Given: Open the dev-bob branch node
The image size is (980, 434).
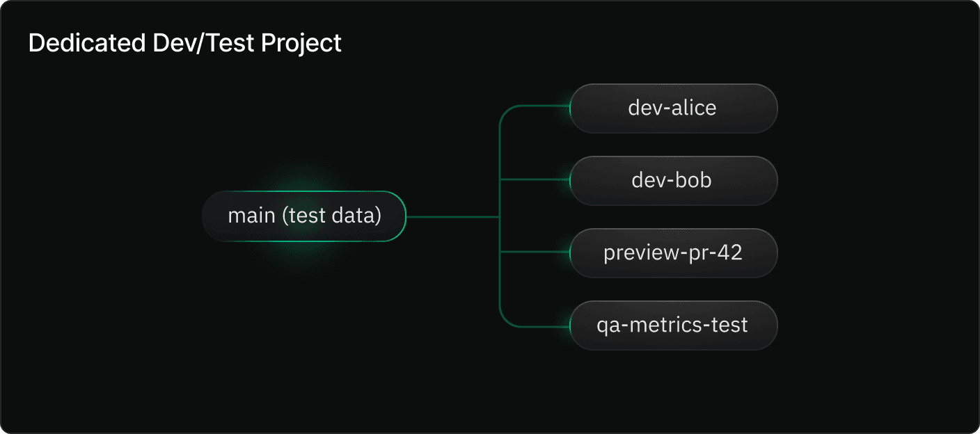Looking at the screenshot, I should (672, 181).
